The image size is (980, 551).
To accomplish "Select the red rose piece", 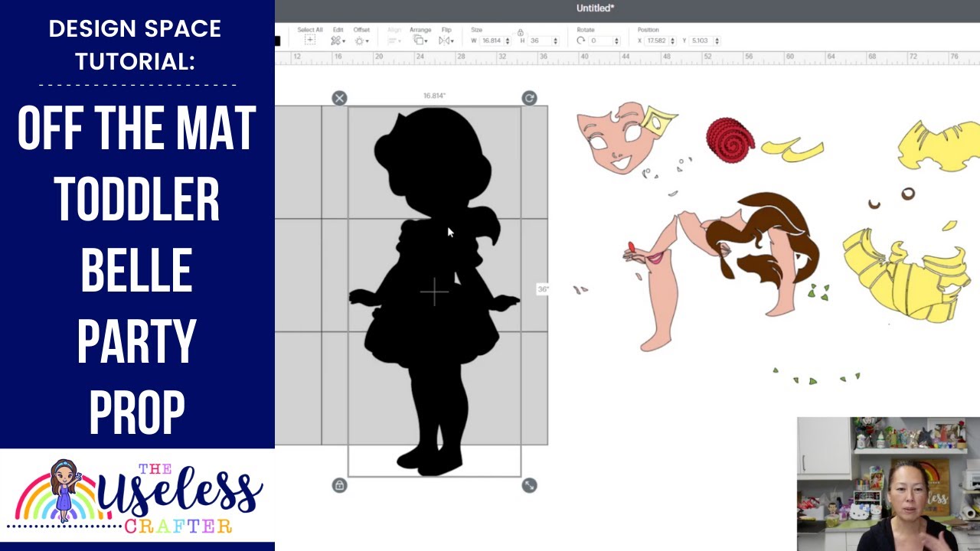I will pos(730,139).
